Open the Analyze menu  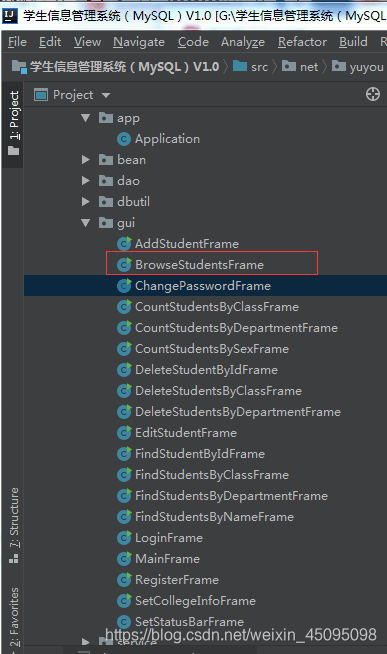[x=243, y=42]
